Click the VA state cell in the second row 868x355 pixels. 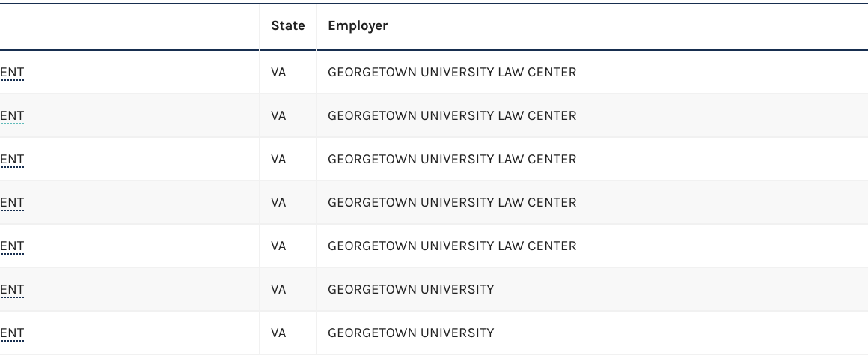point(278,116)
